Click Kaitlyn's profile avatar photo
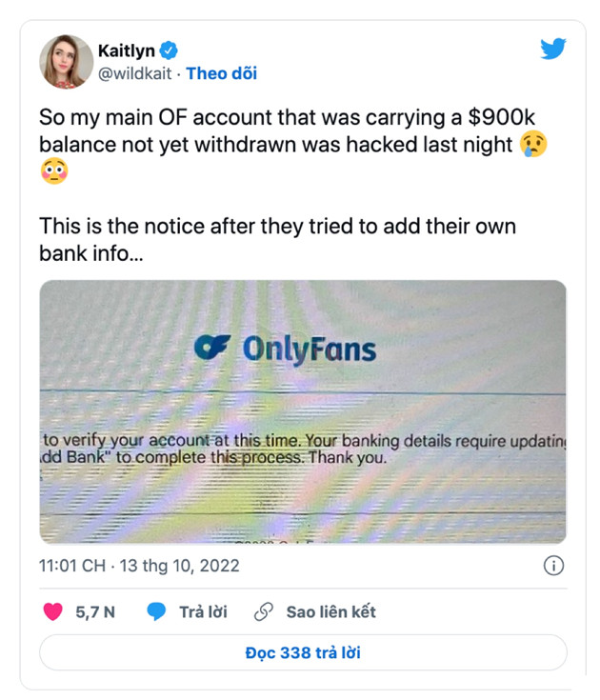This screenshot has height=700, width=600. point(66,62)
